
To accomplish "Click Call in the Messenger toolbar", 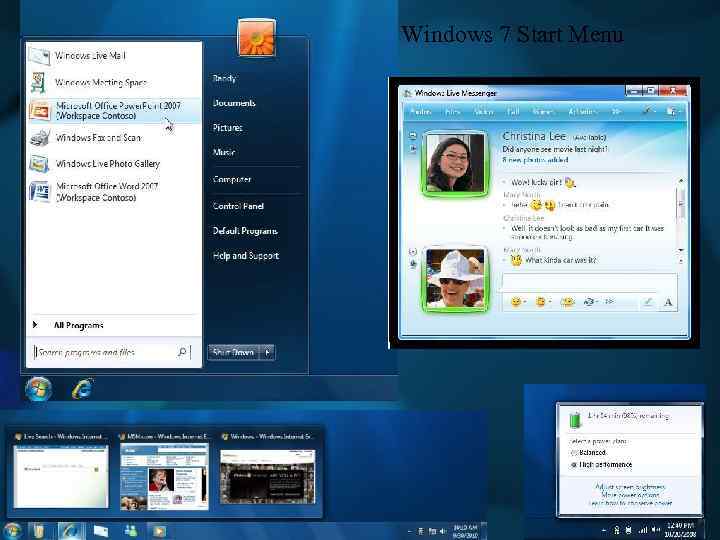I will tap(513, 112).
